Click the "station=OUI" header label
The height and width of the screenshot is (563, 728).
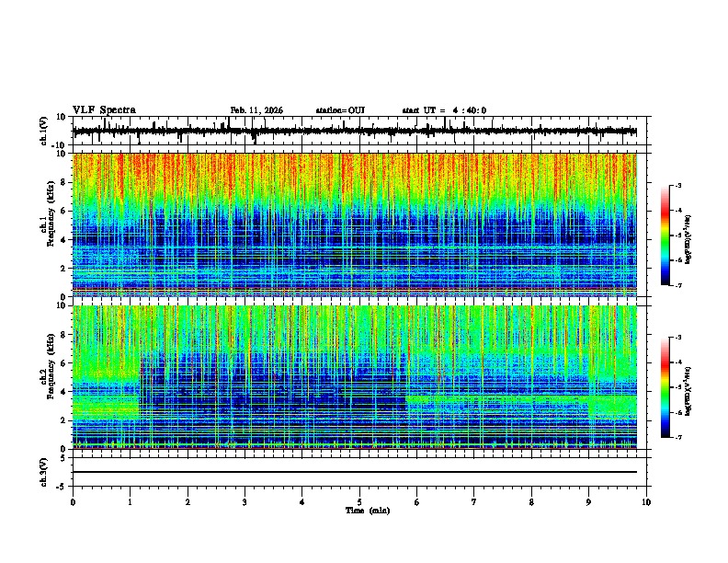click(x=340, y=110)
